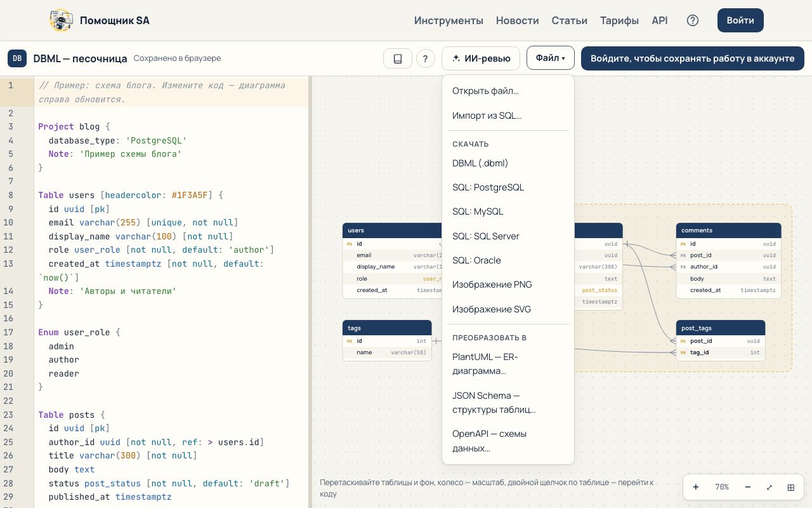Download Изображение SVG
The height and width of the screenshot is (508, 812).
pyautogui.click(x=508, y=309)
